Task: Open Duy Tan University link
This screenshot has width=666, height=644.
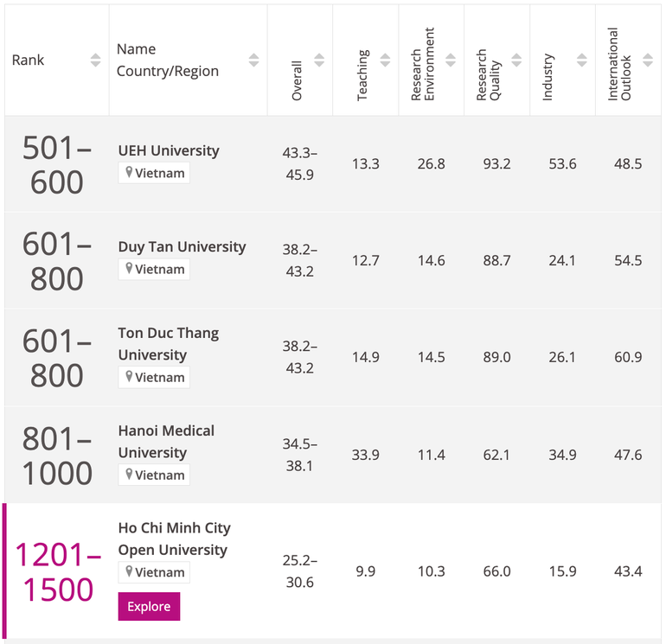Action: (182, 246)
